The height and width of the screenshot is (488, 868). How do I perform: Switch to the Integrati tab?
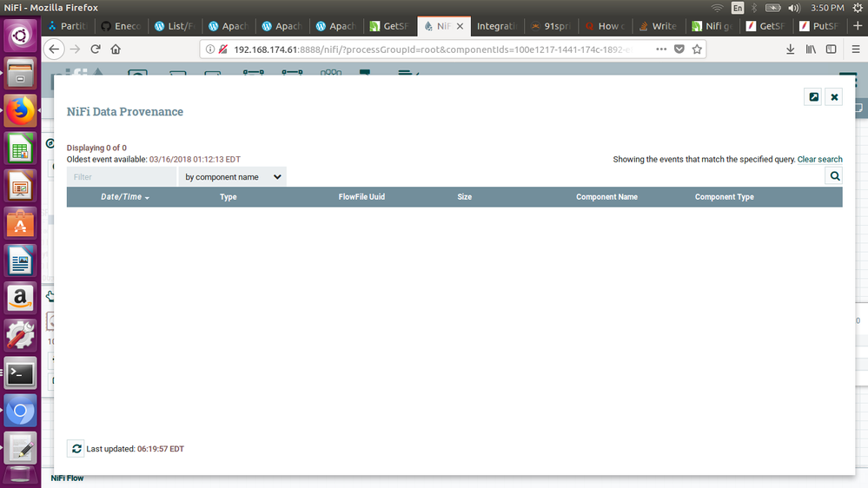(497, 26)
